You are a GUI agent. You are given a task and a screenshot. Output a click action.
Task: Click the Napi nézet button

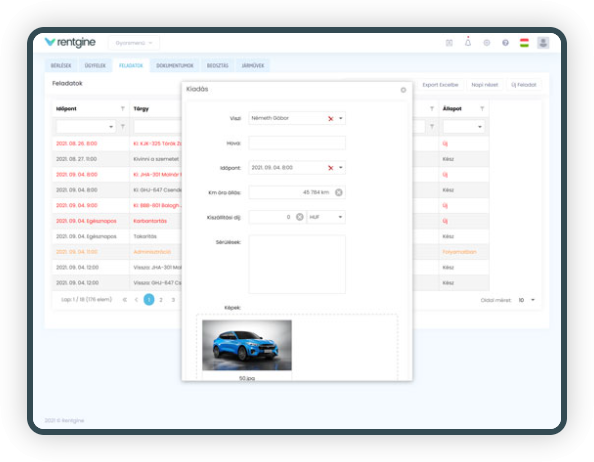(x=485, y=85)
